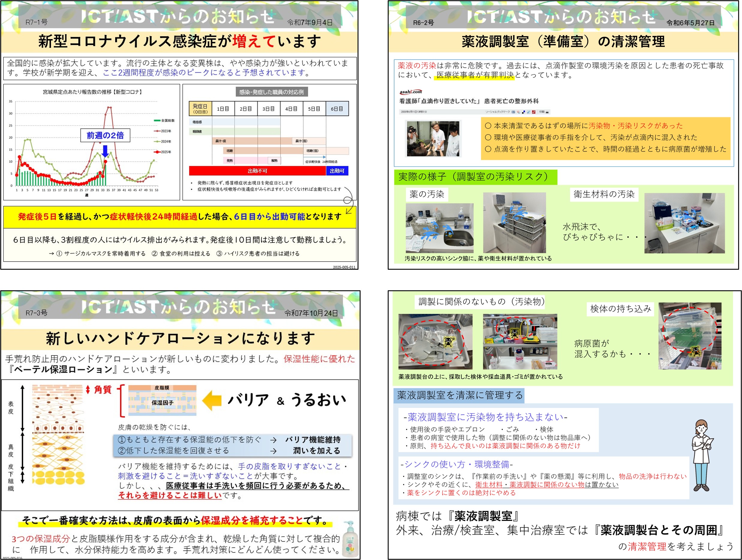This screenshot has width=742, height=560.
Task: Click the red bracket next to 角質
Action: [121, 401]
